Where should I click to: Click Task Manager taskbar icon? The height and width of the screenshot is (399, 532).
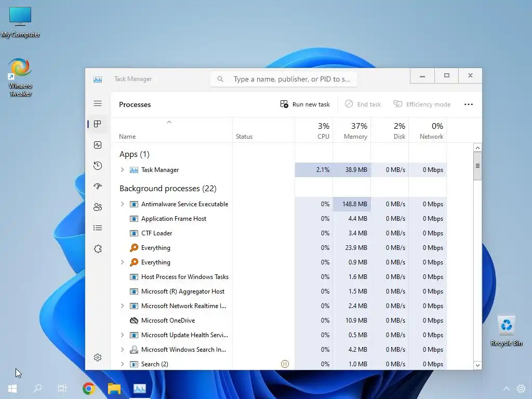(139, 389)
